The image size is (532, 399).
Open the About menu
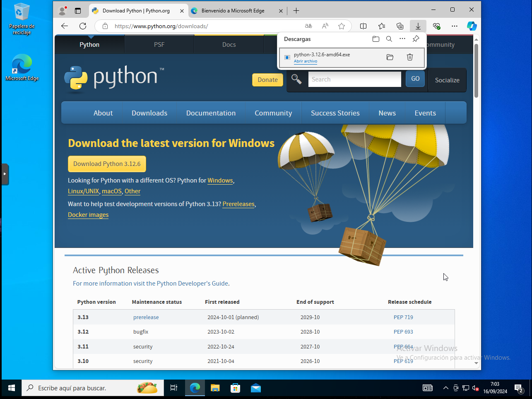point(103,113)
